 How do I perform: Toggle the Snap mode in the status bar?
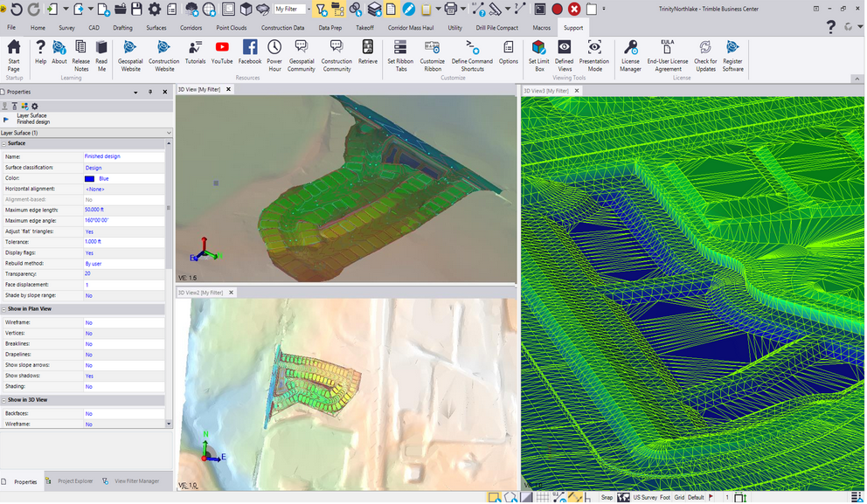pyautogui.click(x=607, y=497)
